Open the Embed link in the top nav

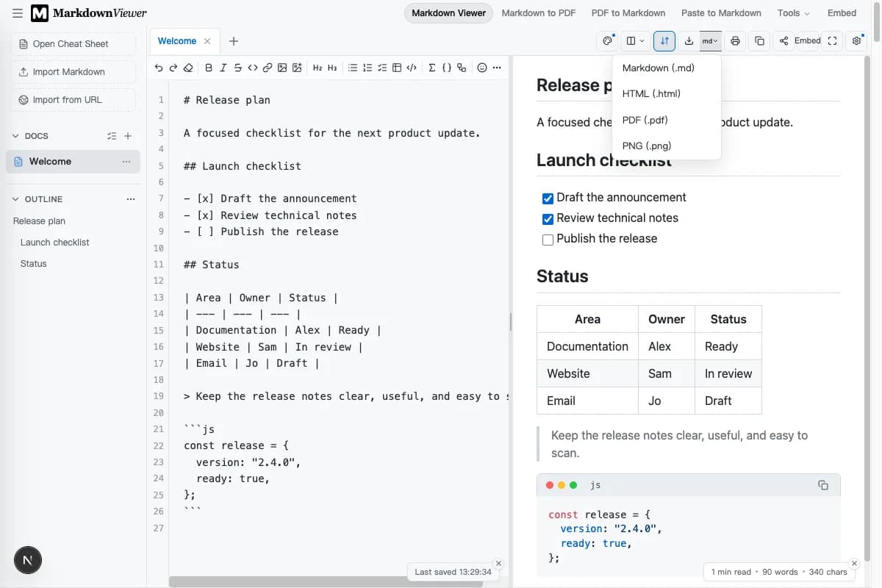click(842, 13)
